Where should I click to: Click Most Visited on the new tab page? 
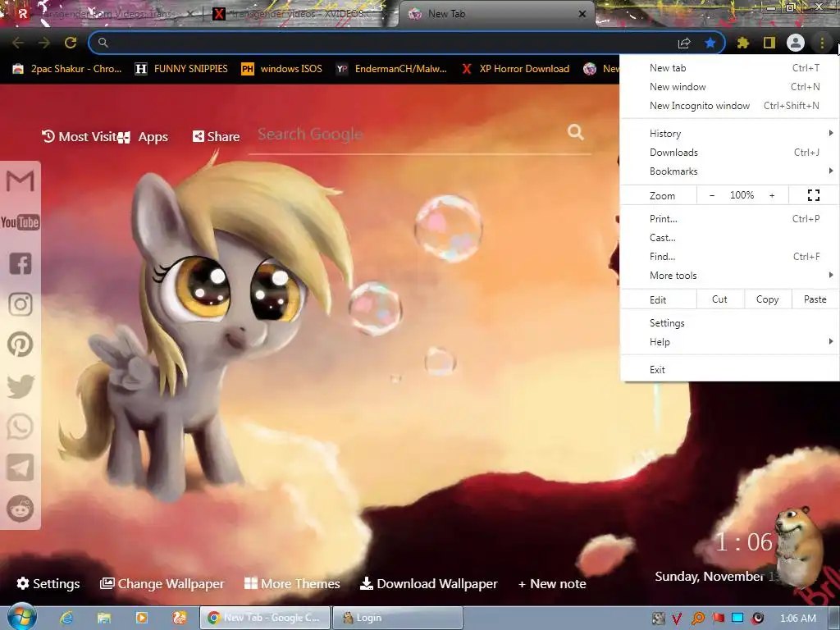pos(80,137)
